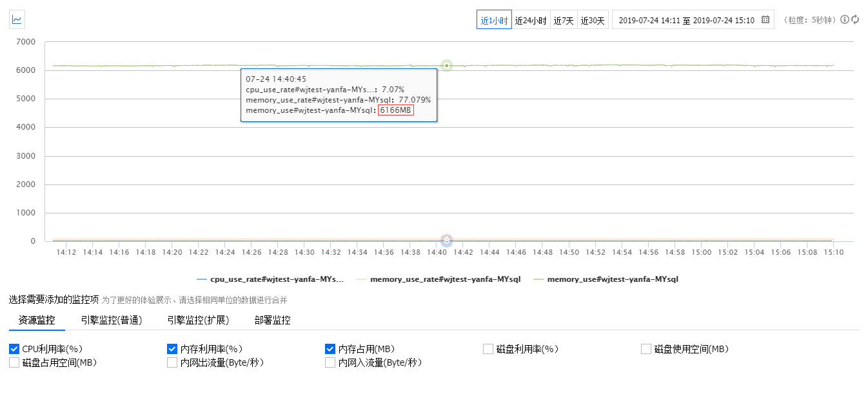Toggle the cpu_use_rate legend series

270,279
